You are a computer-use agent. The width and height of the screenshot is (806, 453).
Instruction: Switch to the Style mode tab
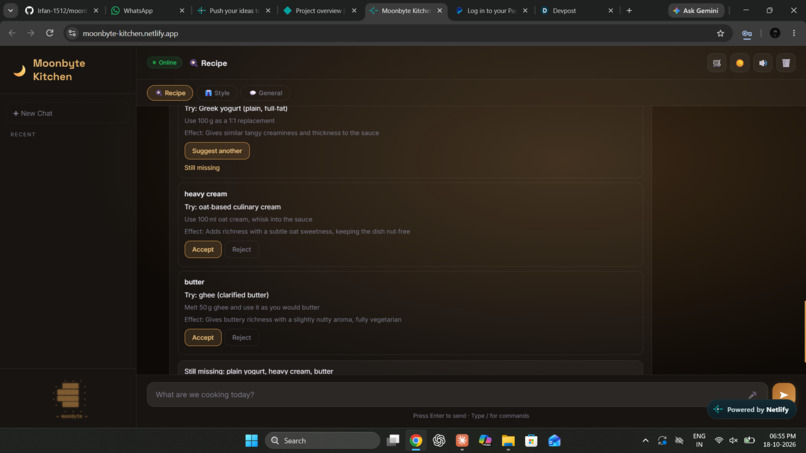tap(217, 93)
